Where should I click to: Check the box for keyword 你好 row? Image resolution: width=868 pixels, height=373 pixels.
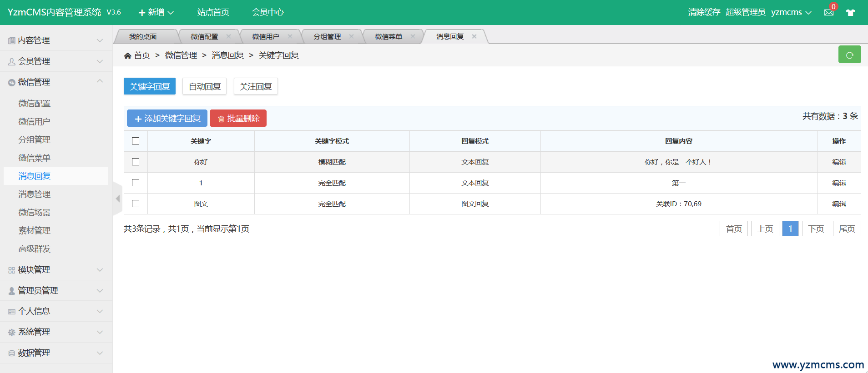136,162
